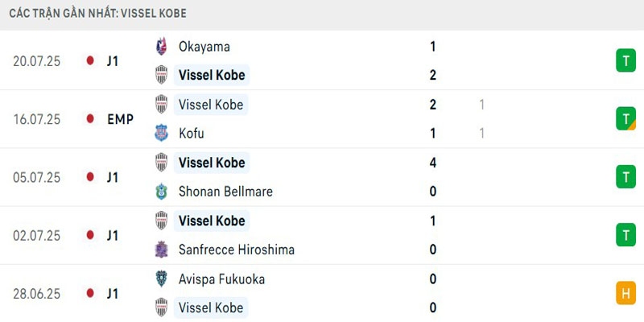Click the orange H draw badge
The height and width of the screenshot is (322, 644).
(625, 294)
